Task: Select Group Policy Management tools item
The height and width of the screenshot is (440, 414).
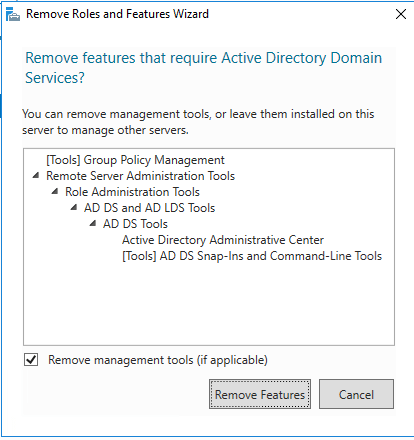Action: pos(135,160)
